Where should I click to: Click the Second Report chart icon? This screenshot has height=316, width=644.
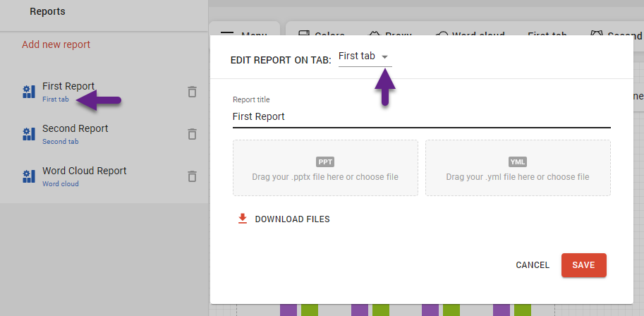[x=29, y=134]
